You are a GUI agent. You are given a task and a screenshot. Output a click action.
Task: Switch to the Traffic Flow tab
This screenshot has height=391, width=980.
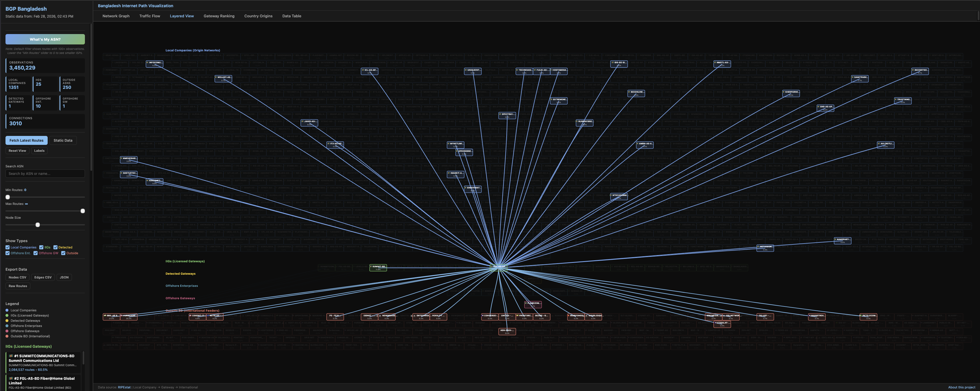(x=150, y=16)
